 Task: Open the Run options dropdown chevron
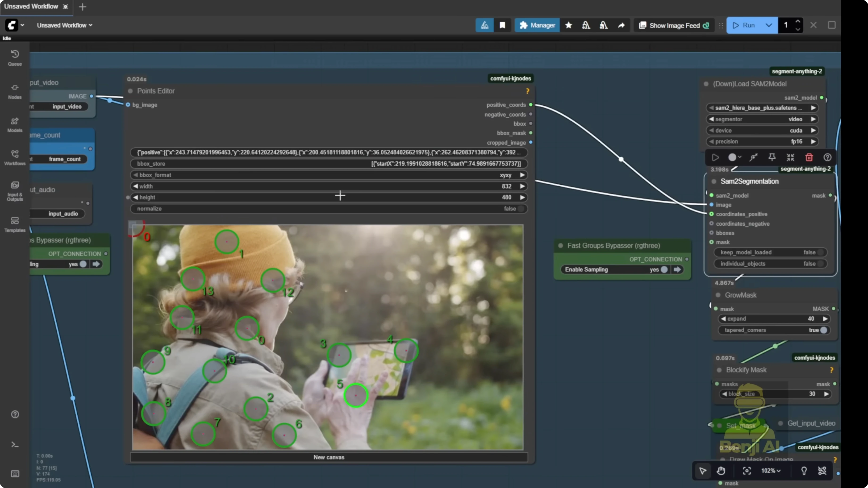pyautogui.click(x=769, y=25)
